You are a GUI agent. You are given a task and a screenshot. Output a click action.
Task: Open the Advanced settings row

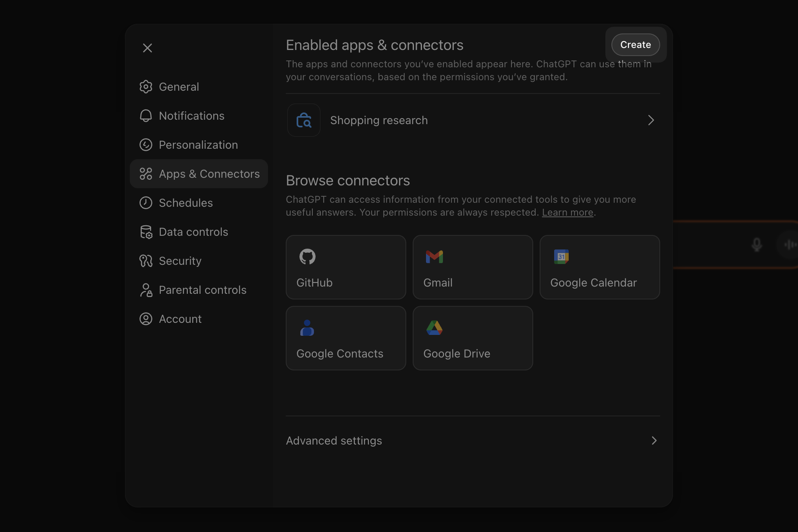[472, 441]
